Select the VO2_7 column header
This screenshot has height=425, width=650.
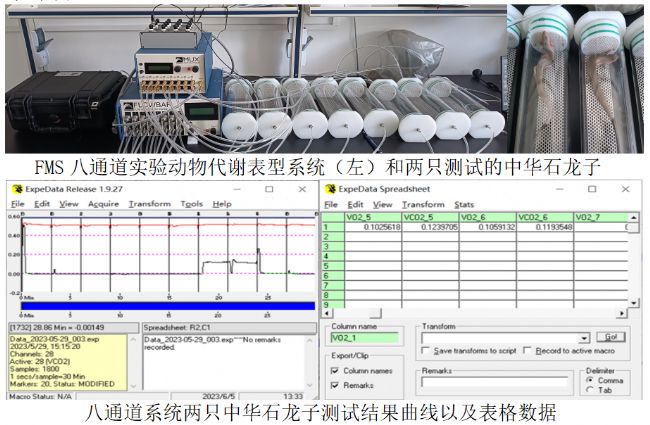click(x=601, y=217)
